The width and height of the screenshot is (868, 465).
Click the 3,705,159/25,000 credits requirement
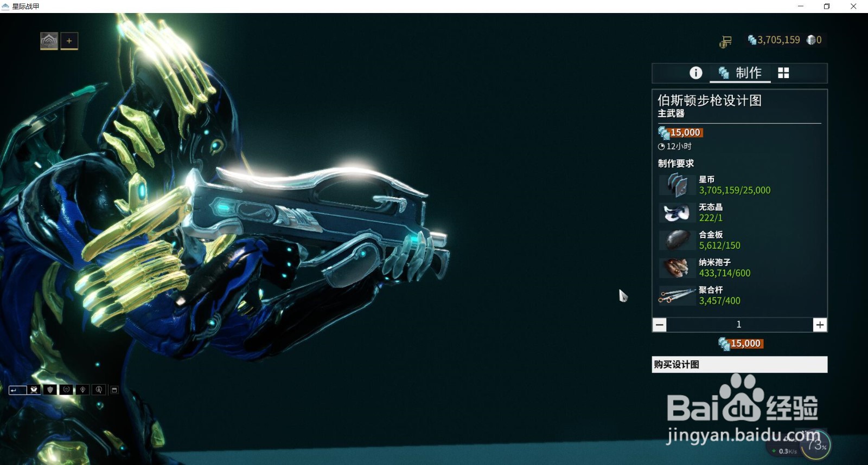(x=735, y=190)
